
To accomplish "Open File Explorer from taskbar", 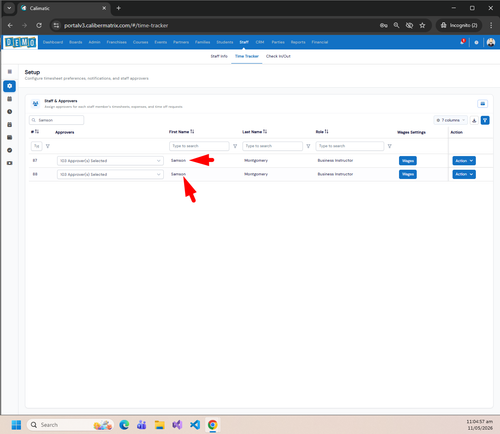I will click(160, 425).
